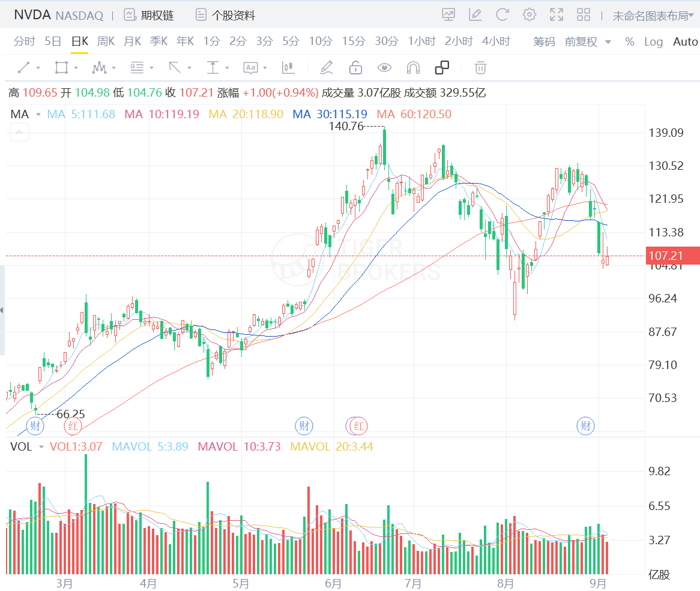The image size is (700, 591).
Task: Click the 107.21 current price label
Action: point(666,256)
